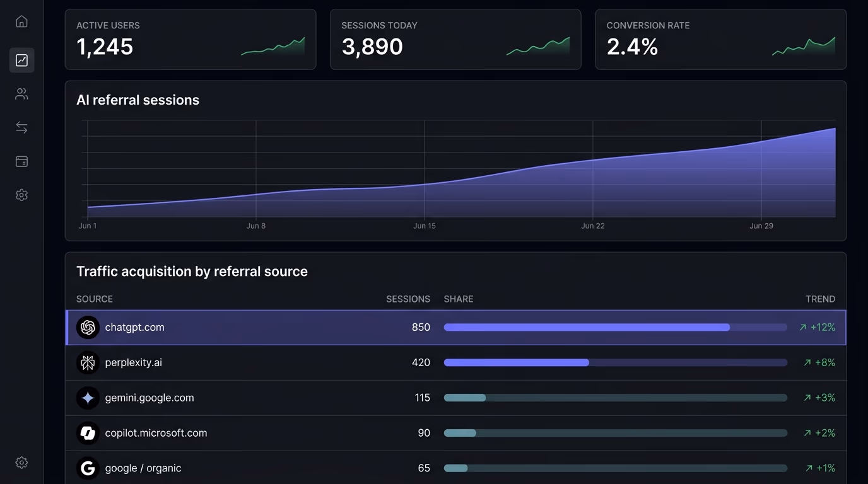This screenshot has height=484, width=868.
Task: Click the 90 sessions cell
Action: 424,433
